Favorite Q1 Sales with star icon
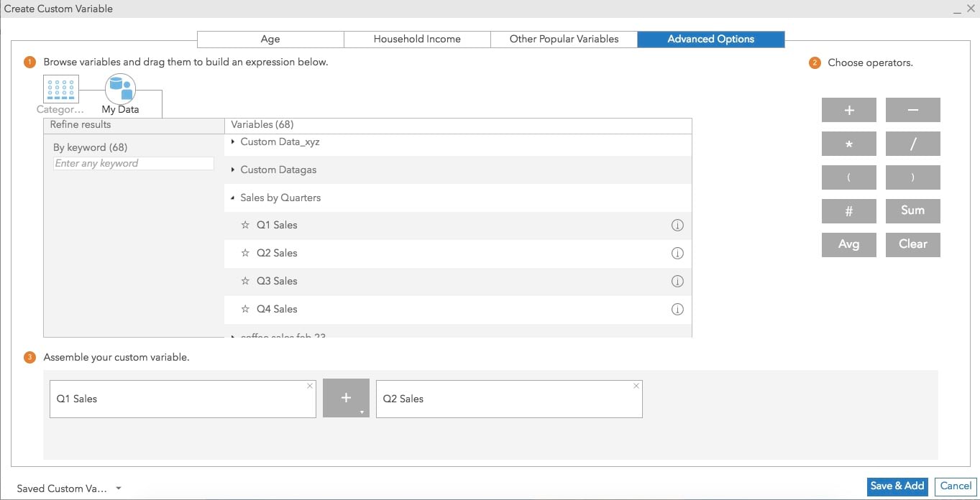The image size is (980, 500). pos(245,225)
